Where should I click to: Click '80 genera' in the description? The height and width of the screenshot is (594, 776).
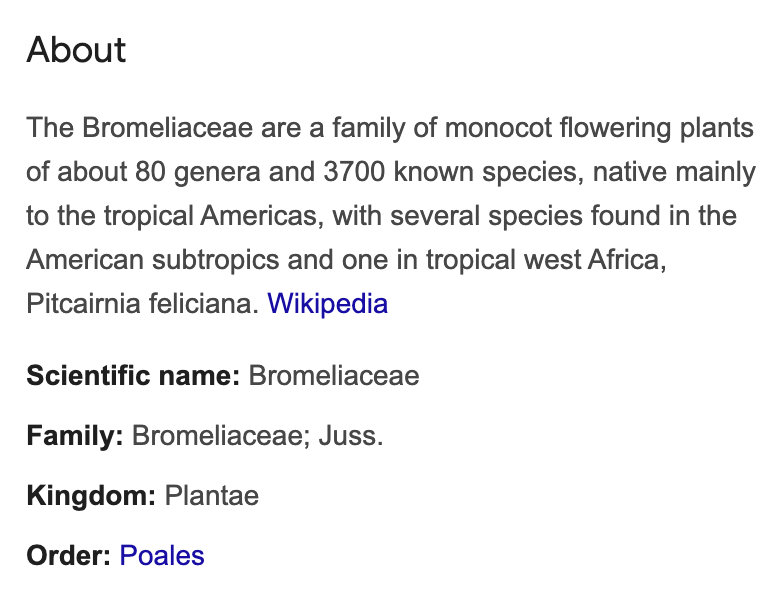(198, 172)
